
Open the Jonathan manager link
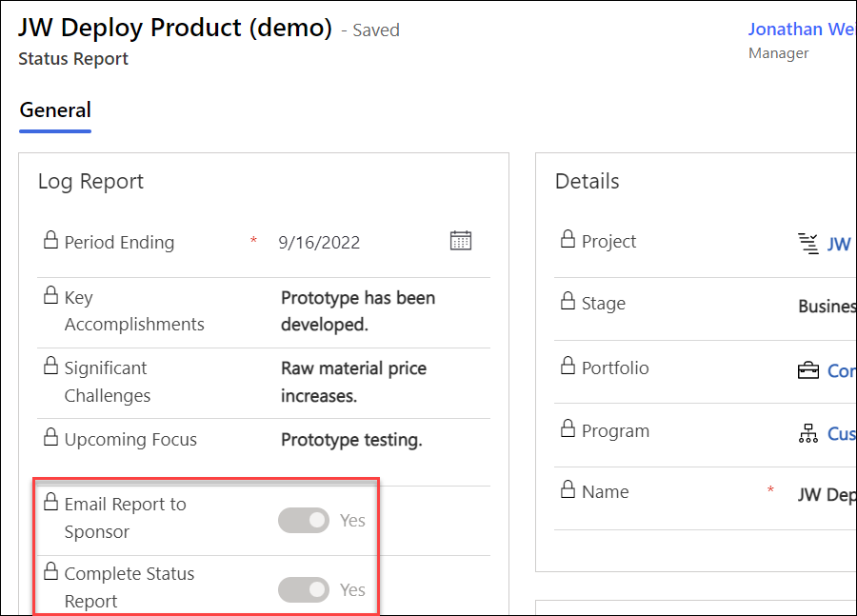[x=800, y=29]
